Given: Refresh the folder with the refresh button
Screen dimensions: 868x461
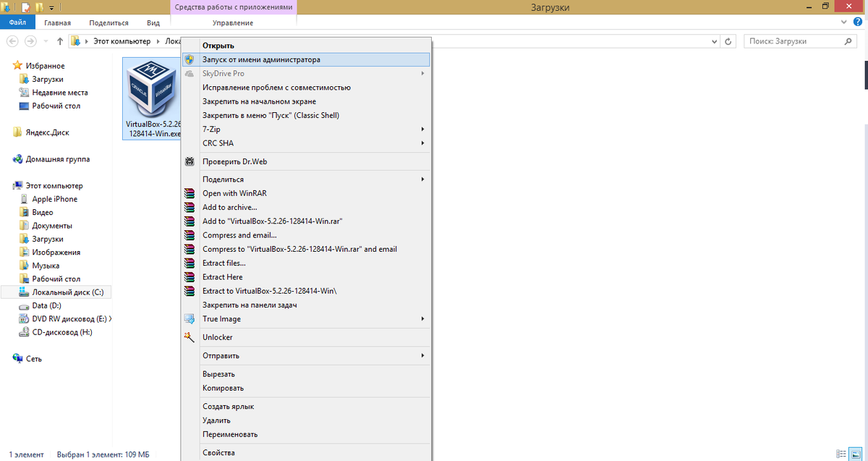Looking at the screenshot, I should coord(729,42).
